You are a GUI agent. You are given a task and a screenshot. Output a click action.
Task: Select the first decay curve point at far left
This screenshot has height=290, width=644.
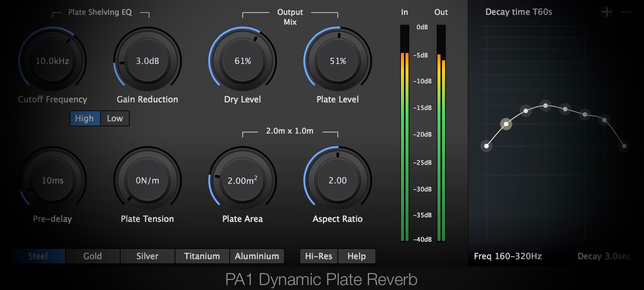click(x=487, y=146)
